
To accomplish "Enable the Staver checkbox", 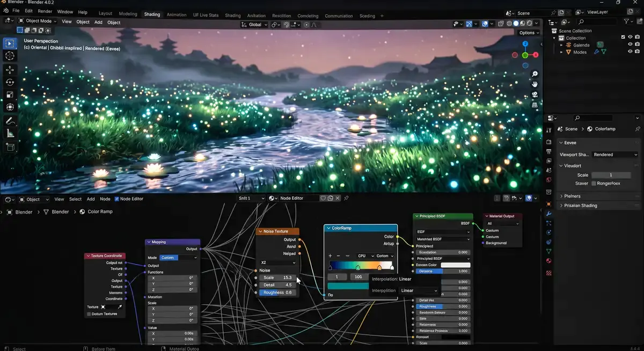I will point(594,184).
